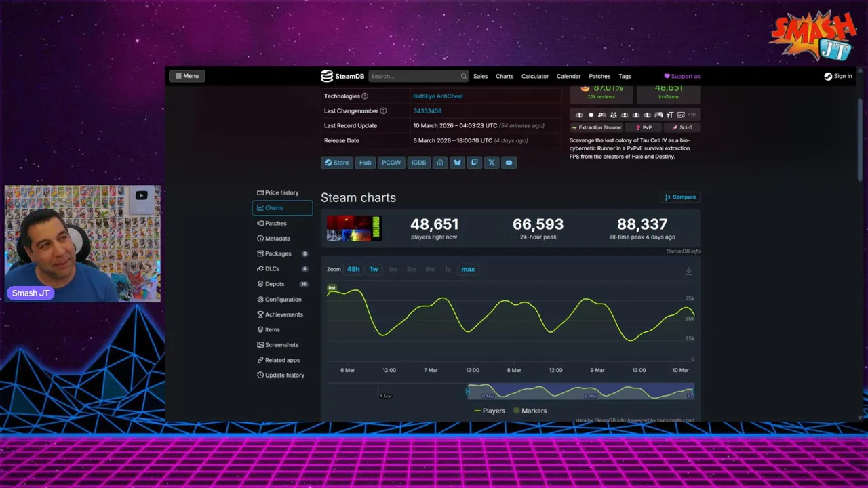Image resolution: width=868 pixels, height=488 pixels.
Task: Click the YouTube icon button
Action: [509, 163]
